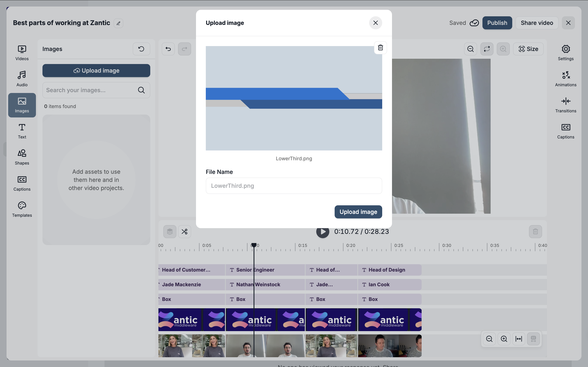Select the Ian Cook text clip
Image resolution: width=588 pixels, height=367 pixels.
click(389, 284)
